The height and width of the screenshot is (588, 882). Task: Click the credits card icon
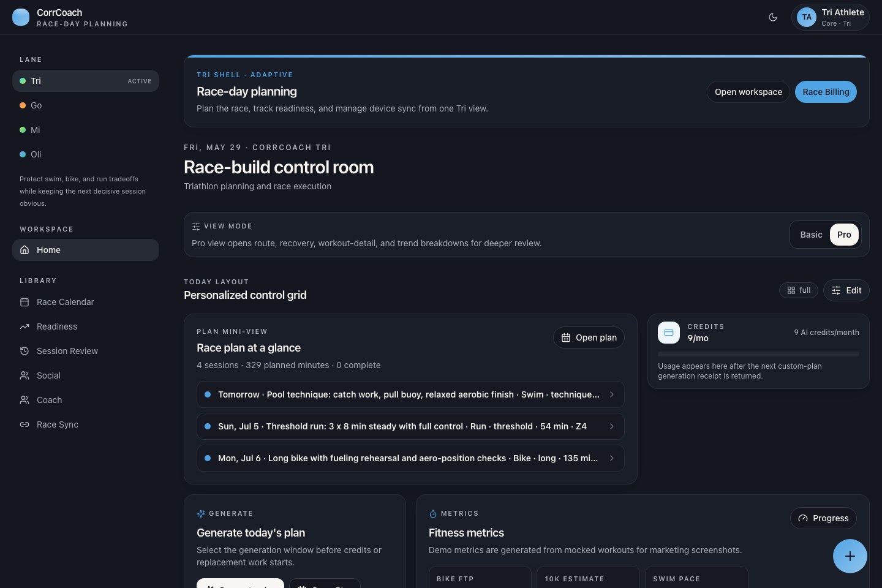coord(669,333)
